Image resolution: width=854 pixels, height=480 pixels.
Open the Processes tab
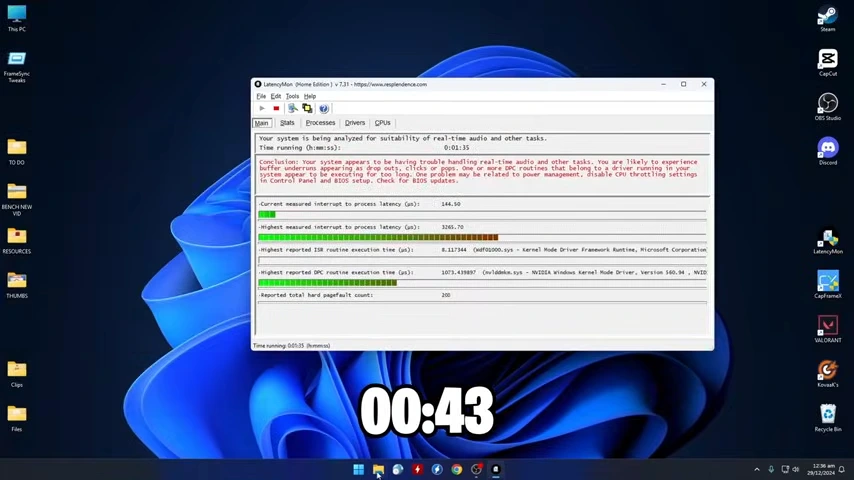[320, 123]
